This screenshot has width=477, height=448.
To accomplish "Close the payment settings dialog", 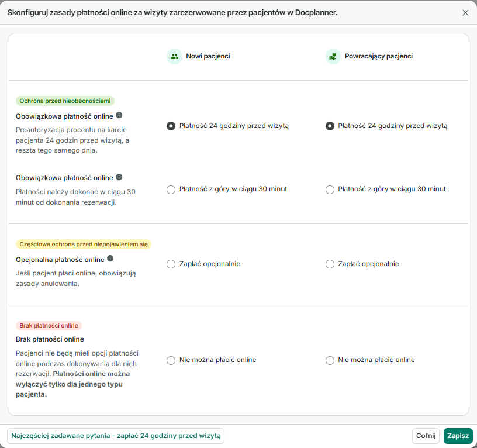I will 466,12.
